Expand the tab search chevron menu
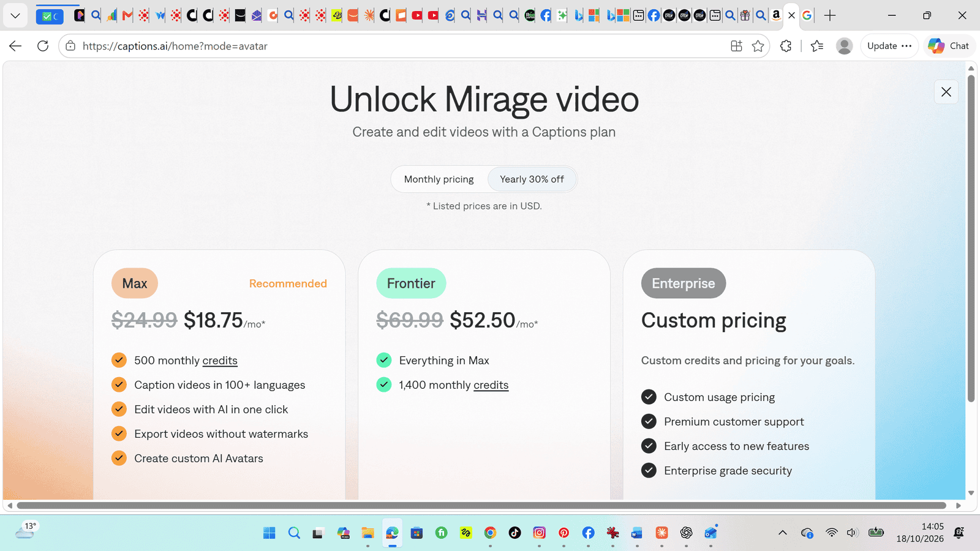 pyautogui.click(x=15, y=15)
